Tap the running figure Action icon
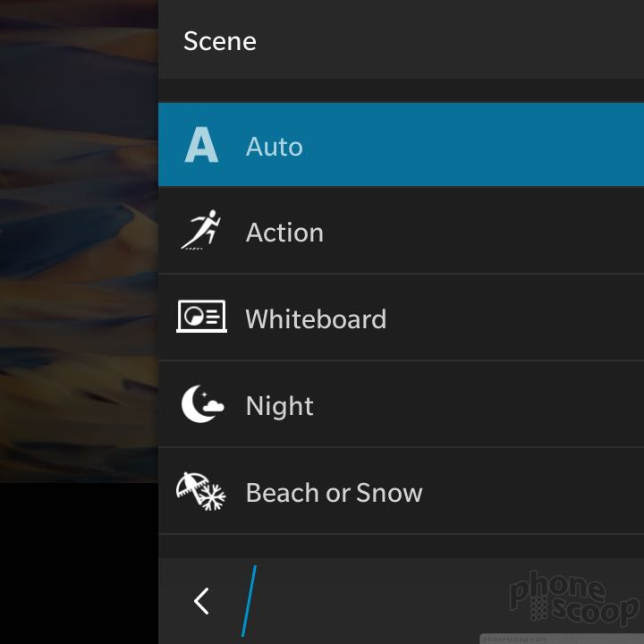The image size is (644, 644). [201, 229]
